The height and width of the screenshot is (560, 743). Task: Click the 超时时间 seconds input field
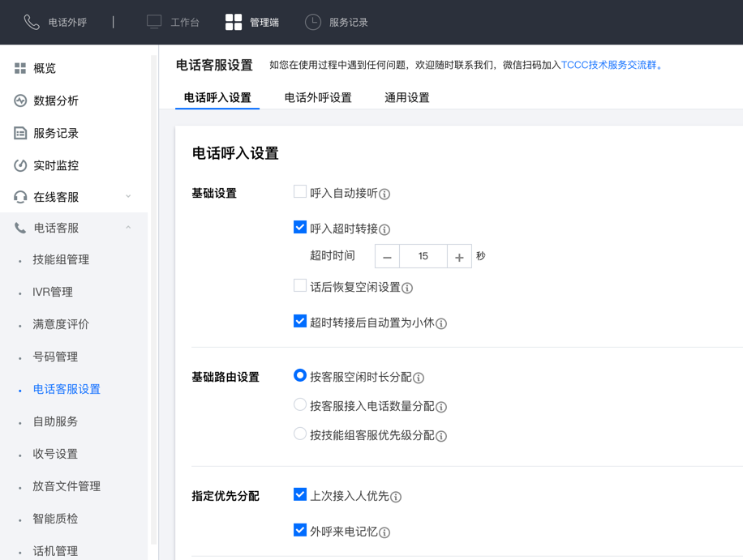423,256
